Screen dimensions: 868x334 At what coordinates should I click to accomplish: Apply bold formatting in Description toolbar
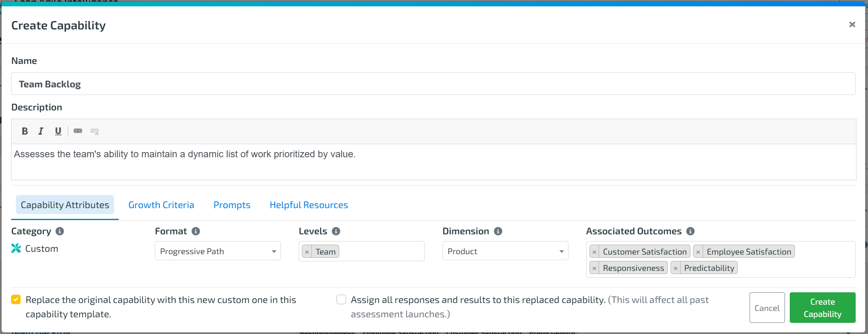tap(25, 131)
